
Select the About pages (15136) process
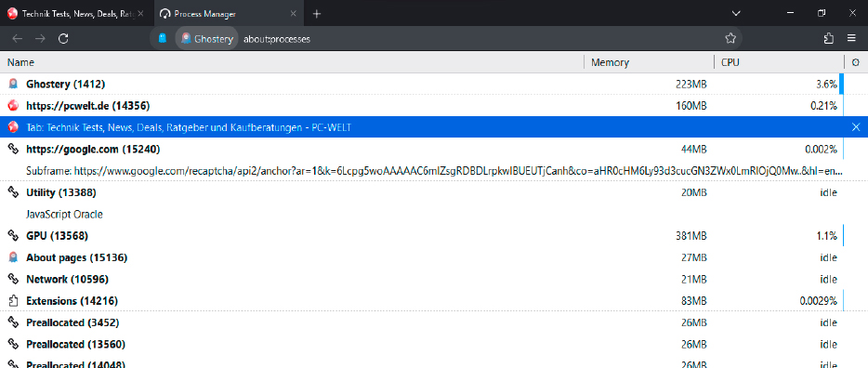click(x=434, y=257)
